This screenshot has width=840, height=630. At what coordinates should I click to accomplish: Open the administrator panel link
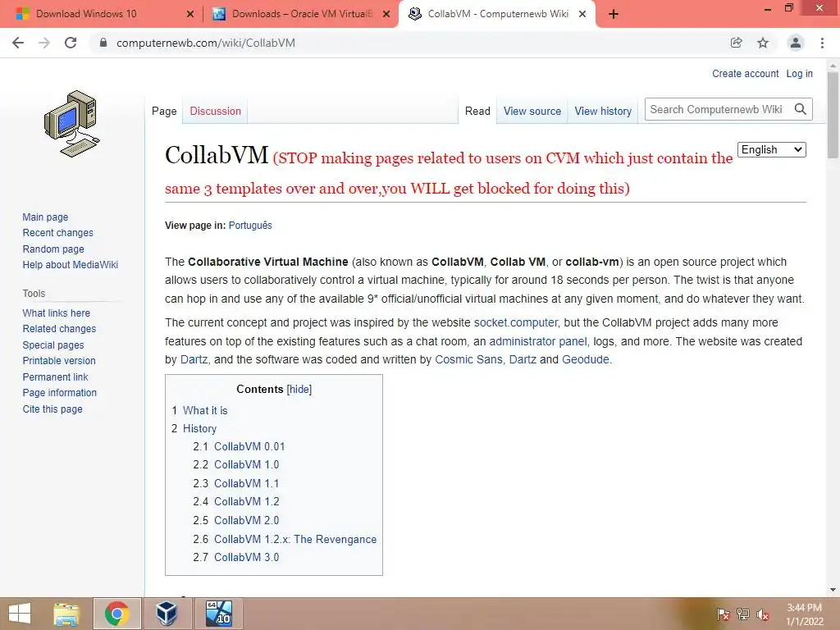click(538, 341)
